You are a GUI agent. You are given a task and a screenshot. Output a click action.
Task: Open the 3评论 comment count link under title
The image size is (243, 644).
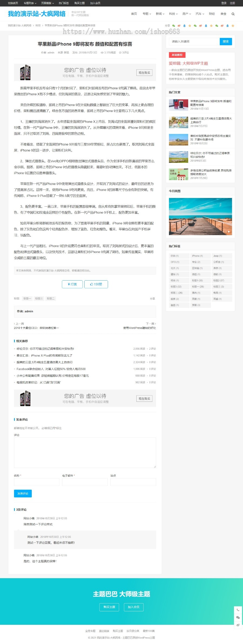[124, 53]
